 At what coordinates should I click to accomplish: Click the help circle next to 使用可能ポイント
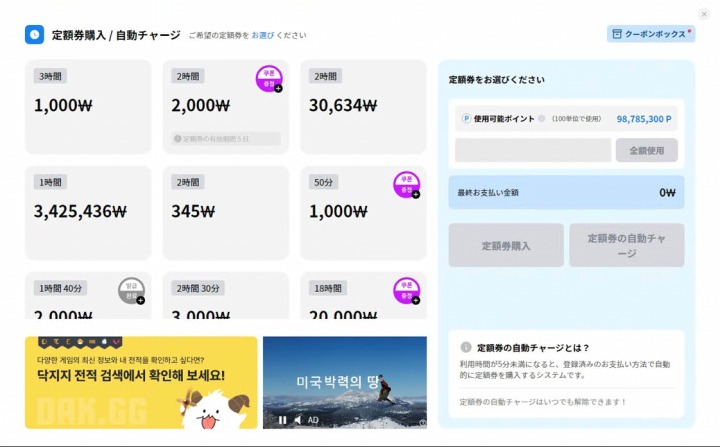(541, 118)
